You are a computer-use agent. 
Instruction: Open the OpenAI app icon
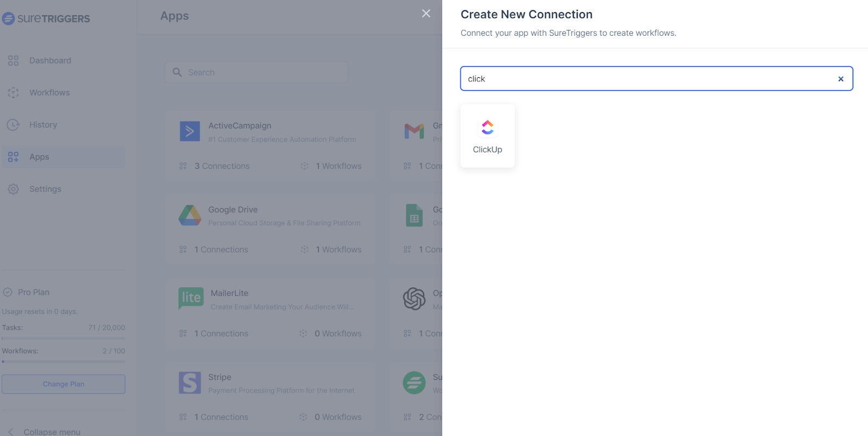414,299
